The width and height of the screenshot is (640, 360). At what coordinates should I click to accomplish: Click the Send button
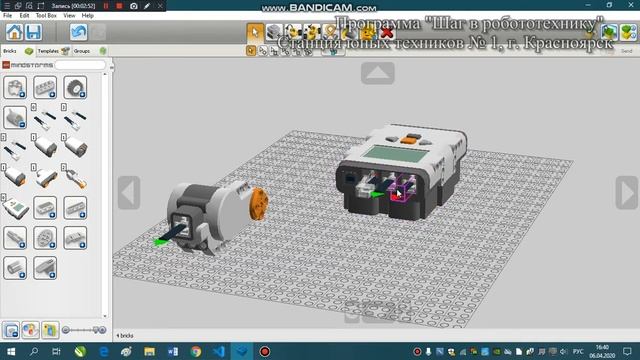pyautogui.click(x=627, y=51)
